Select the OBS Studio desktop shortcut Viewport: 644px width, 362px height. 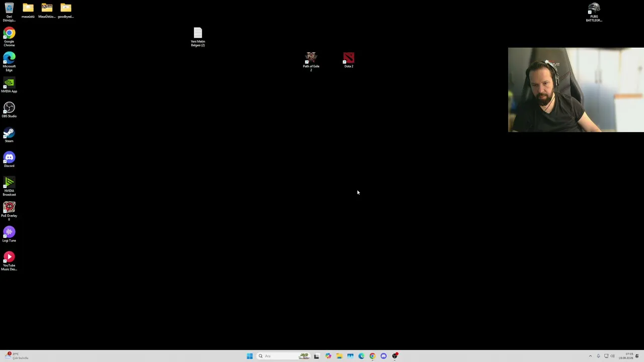(9, 110)
